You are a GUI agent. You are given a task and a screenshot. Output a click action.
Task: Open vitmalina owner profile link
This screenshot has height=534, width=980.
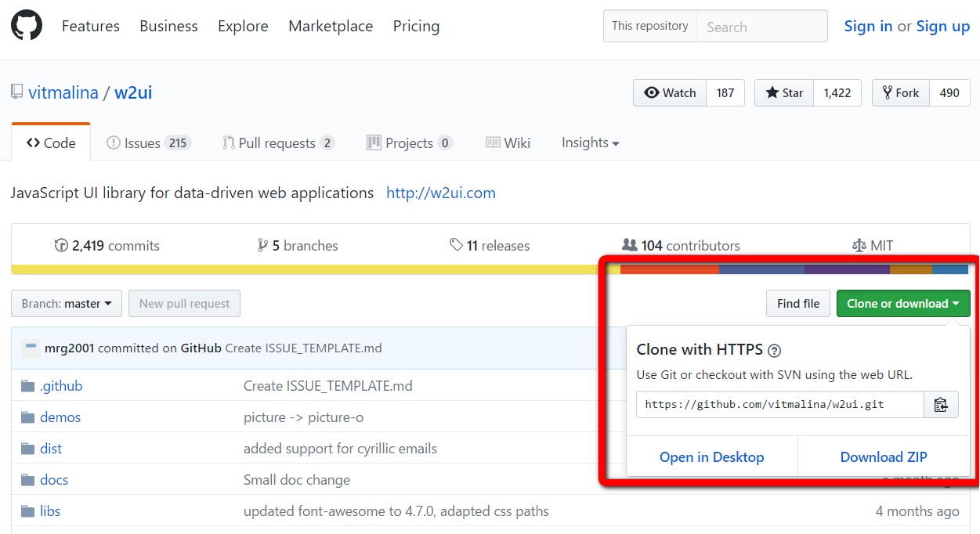coord(63,92)
